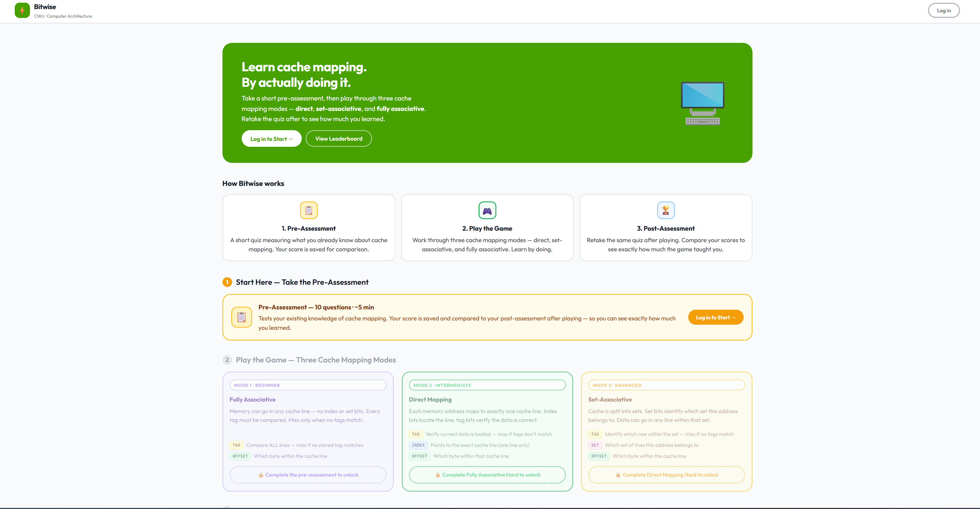Click the INDEX tag in Direct Mapping card
The width and height of the screenshot is (980, 509).
click(418, 445)
